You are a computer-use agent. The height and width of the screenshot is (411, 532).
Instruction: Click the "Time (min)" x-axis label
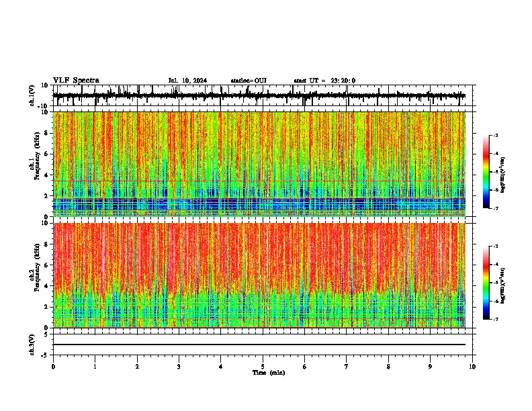pos(269,373)
